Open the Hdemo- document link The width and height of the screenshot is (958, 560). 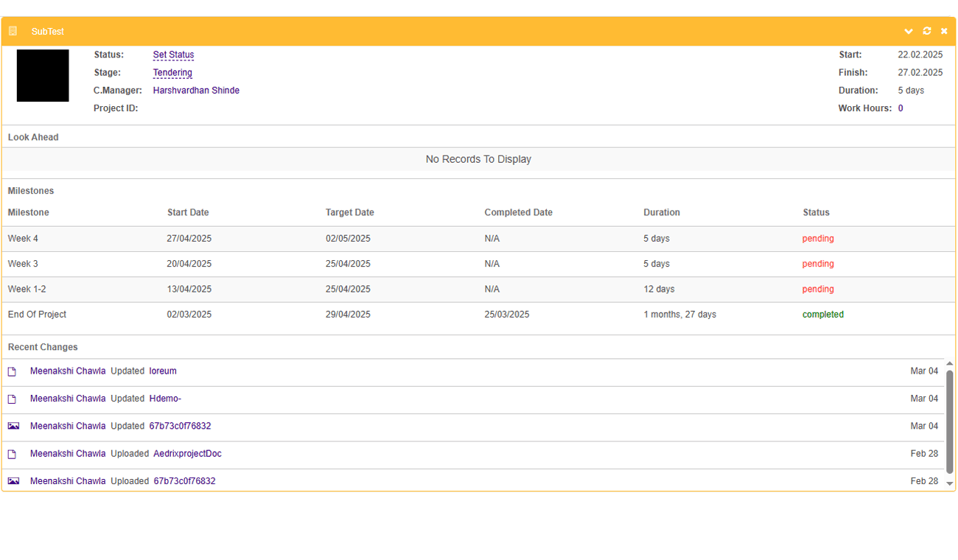pos(165,399)
